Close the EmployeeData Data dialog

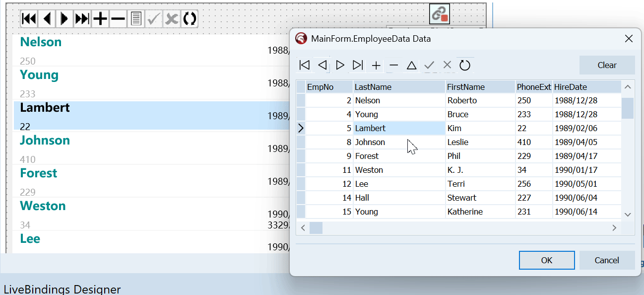pyautogui.click(x=628, y=39)
